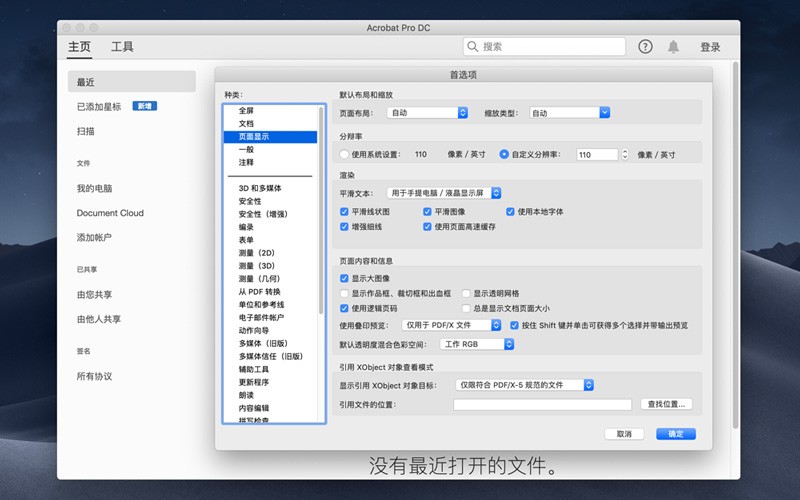Viewport: 800px width, 500px height.
Task: Select 测量（几何）category
Action: [x=260, y=279]
